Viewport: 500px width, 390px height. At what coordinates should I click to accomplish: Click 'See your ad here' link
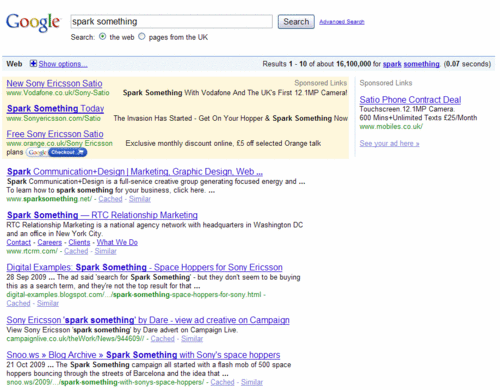[389, 143]
